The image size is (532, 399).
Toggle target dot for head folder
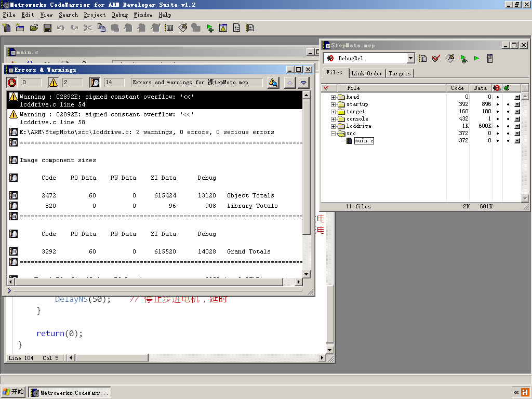coord(498,97)
